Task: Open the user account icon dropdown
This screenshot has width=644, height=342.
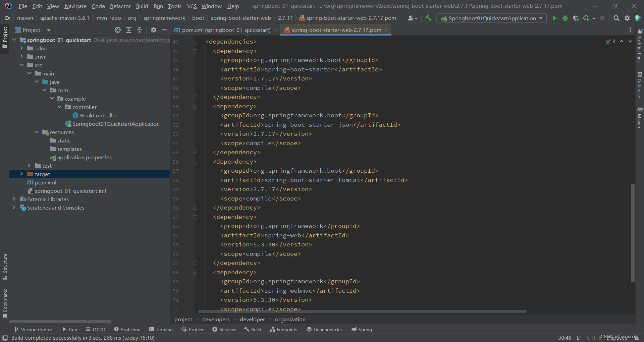Action: [x=412, y=18]
